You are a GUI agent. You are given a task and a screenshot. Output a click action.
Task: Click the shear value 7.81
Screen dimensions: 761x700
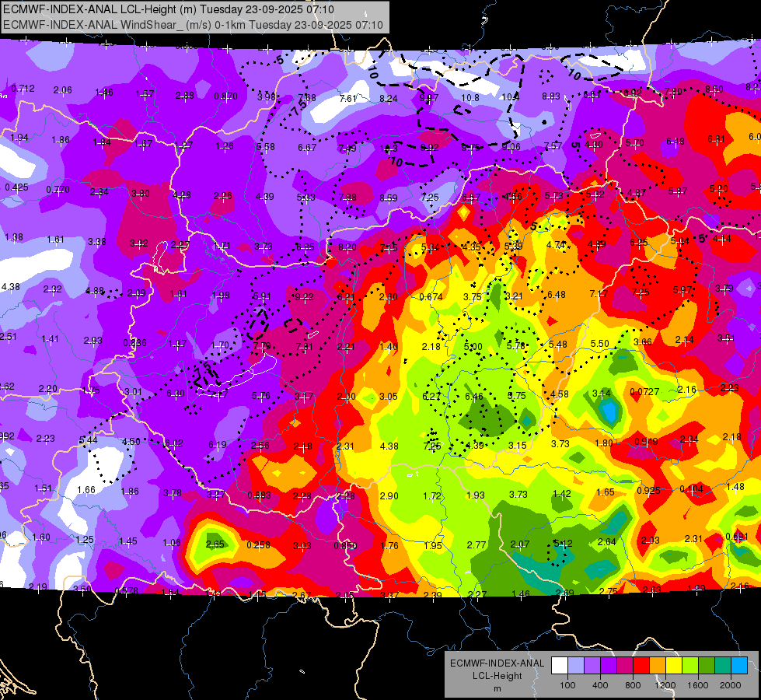(304, 346)
